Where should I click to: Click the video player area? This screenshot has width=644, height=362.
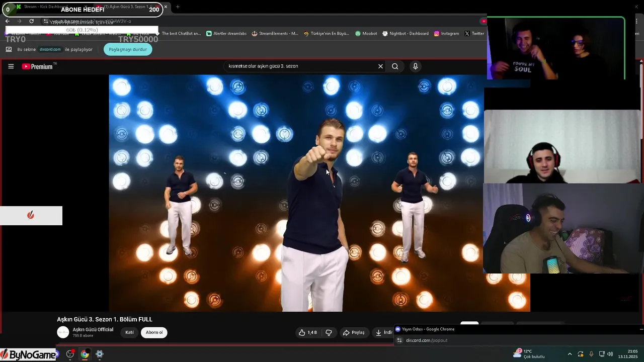point(319,194)
